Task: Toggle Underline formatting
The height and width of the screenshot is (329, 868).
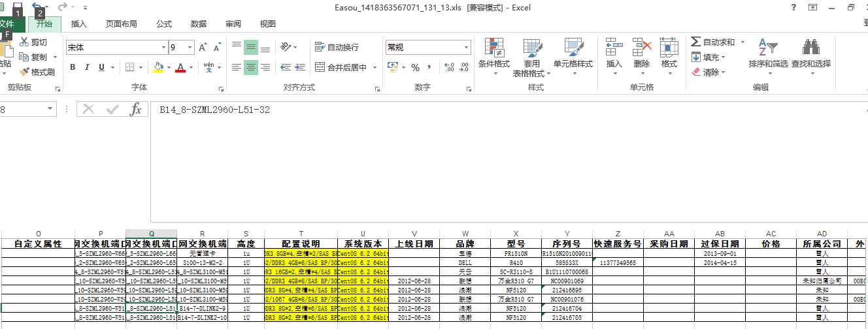Action: 101,67
